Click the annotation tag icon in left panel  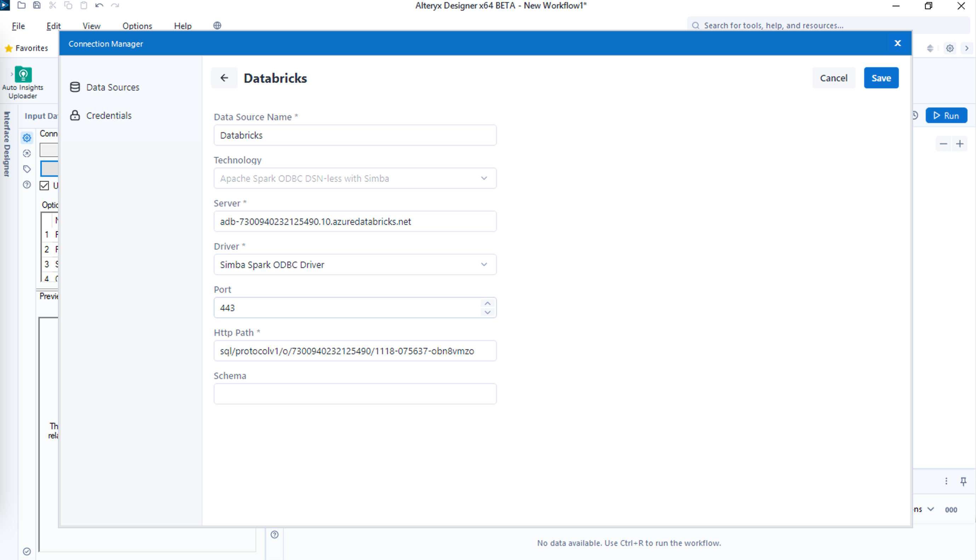point(27,169)
